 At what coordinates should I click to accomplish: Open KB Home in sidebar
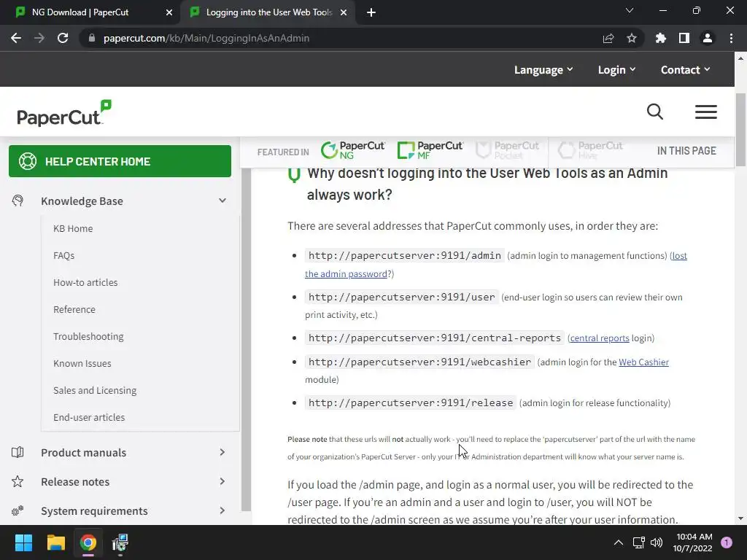click(x=73, y=228)
